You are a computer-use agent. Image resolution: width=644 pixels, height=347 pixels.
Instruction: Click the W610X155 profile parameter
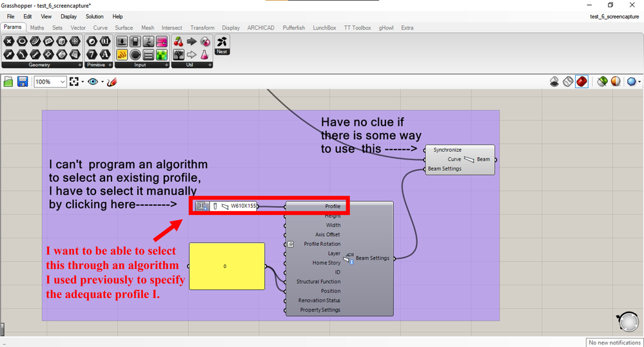[x=227, y=206]
